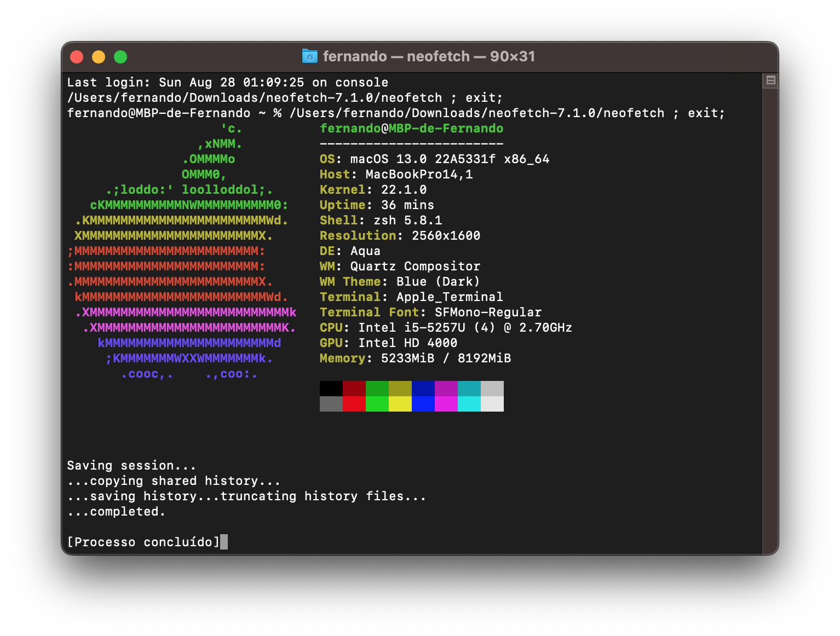
Task: Click the "DE: Aqua" line
Action: (x=350, y=251)
